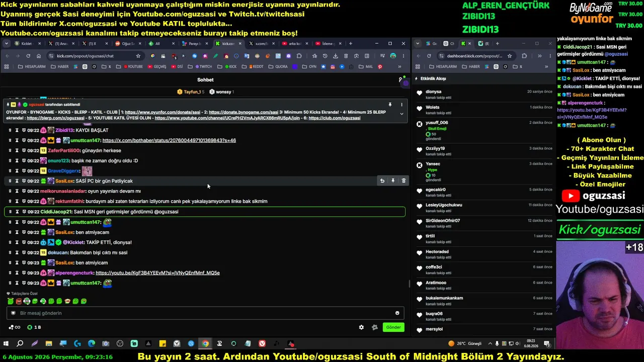The image size is (644, 362).
Task: Collapse the pinned message chevron
Action: tap(401, 114)
